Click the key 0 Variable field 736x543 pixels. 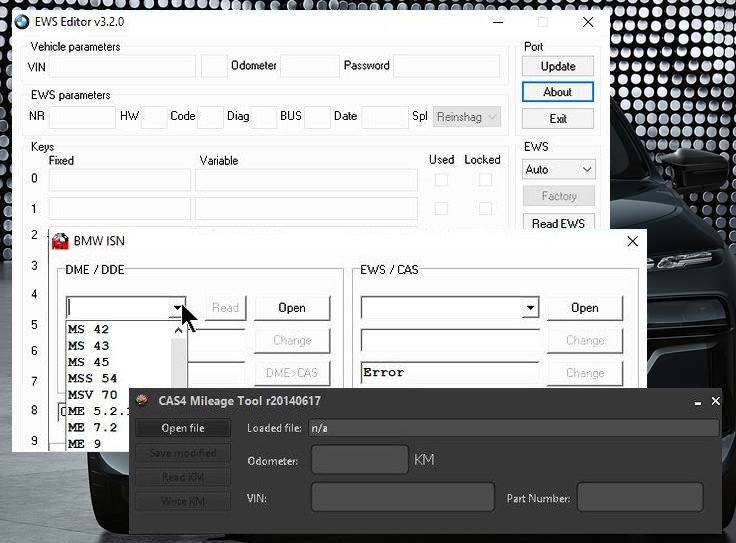[x=306, y=180]
